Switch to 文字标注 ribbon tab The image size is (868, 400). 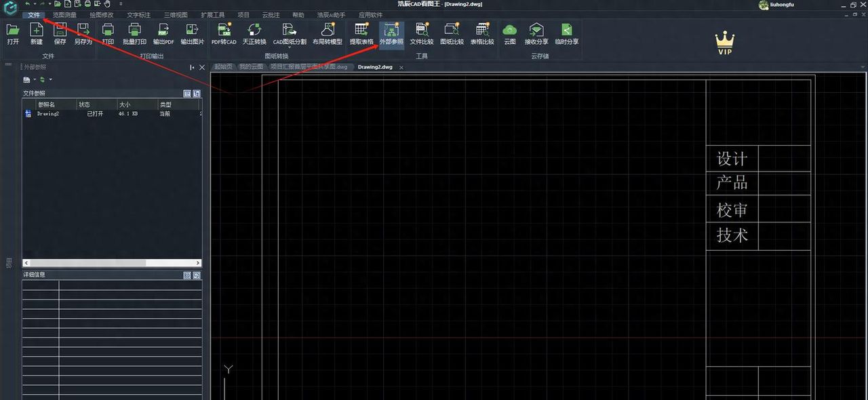coord(139,15)
